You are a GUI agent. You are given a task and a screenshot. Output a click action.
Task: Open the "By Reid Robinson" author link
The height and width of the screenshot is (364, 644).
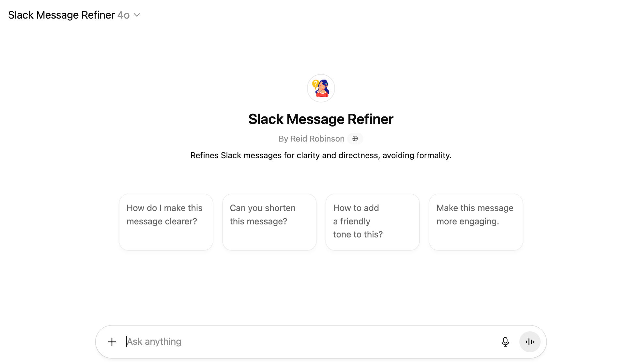[x=312, y=139]
